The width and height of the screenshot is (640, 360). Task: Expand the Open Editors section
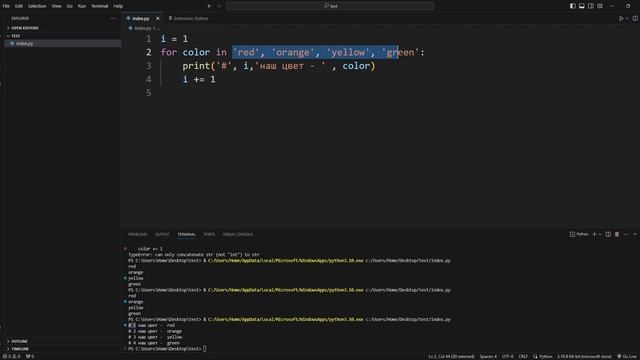tap(63, 28)
